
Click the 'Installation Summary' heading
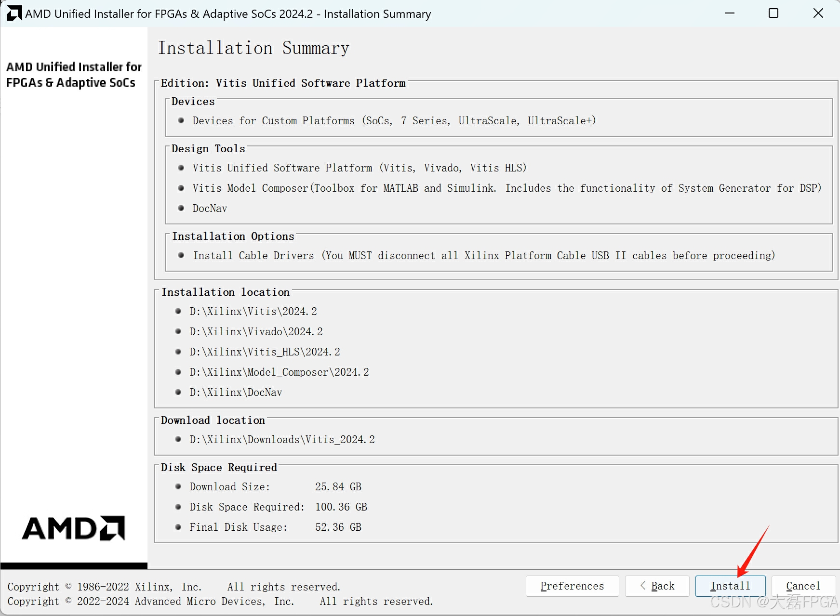pyautogui.click(x=254, y=48)
